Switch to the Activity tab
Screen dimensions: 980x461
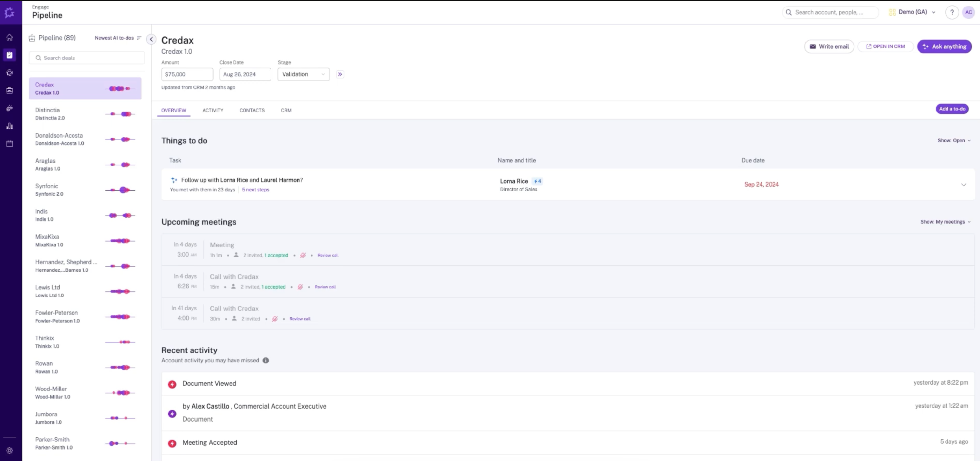click(x=213, y=110)
